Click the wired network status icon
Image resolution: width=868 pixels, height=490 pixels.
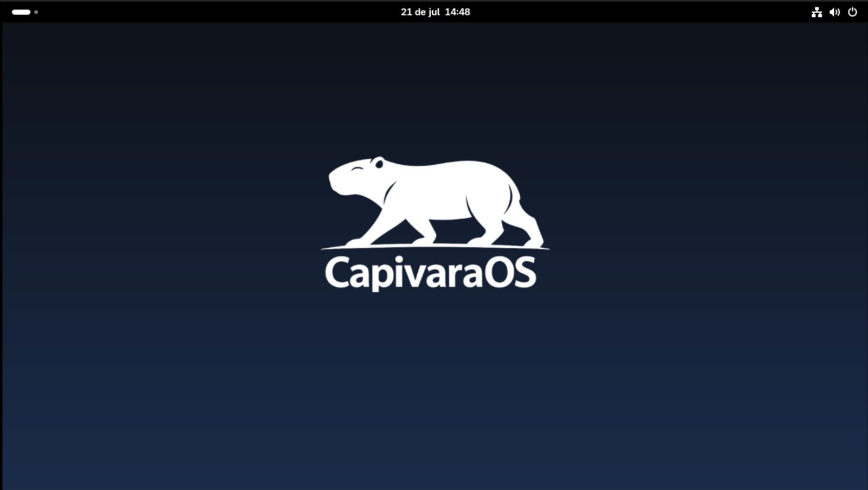[816, 12]
